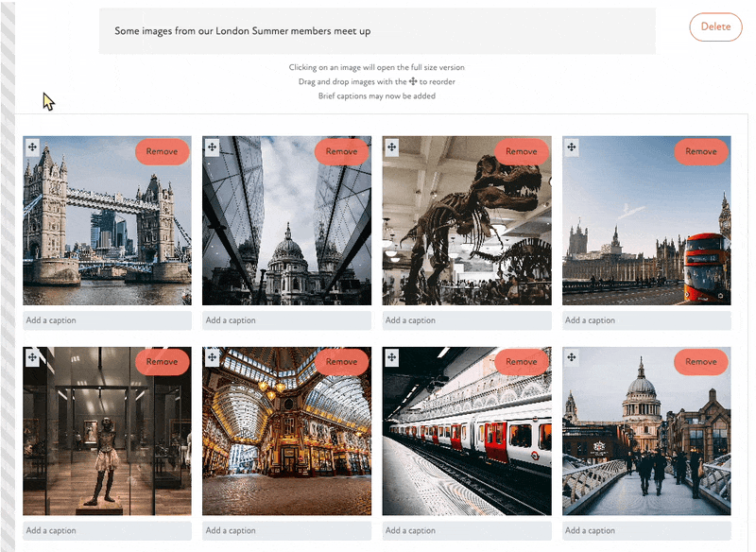Image resolution: width=756 pixels, height=552 pixels.
Task: Remove the Underground train photo
Action: click(x=521, y=361)
